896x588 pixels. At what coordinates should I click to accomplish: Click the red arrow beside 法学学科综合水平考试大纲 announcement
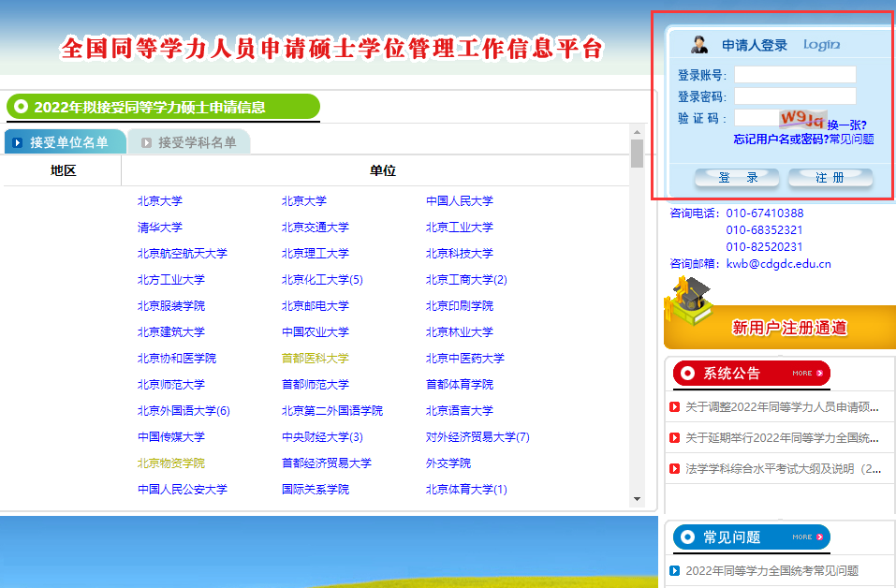tap(674, 468)
